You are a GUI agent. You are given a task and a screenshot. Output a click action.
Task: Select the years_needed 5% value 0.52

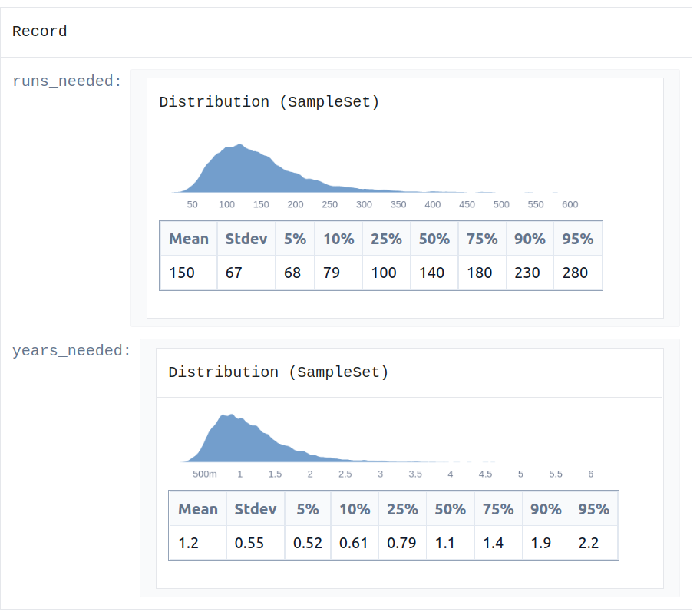point(308,543)
